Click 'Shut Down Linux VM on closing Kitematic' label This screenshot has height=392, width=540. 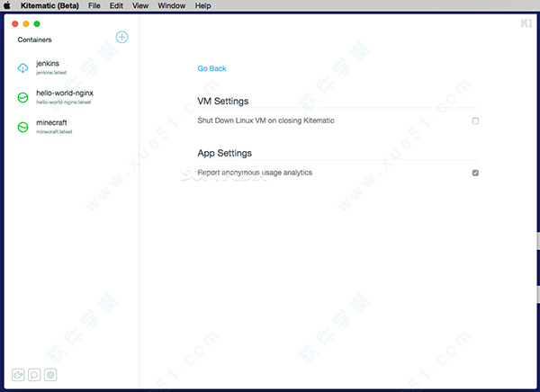[265, 120]
